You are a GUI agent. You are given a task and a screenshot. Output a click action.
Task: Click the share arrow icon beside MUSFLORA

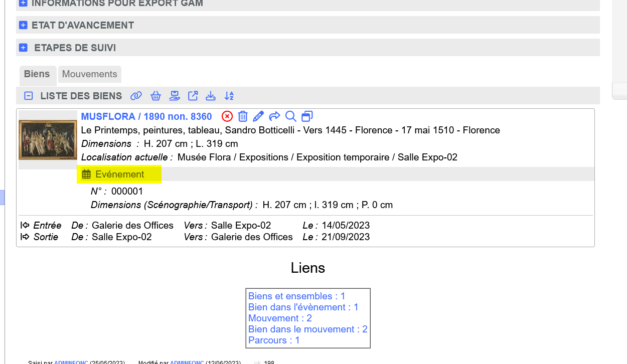point(274,116)
